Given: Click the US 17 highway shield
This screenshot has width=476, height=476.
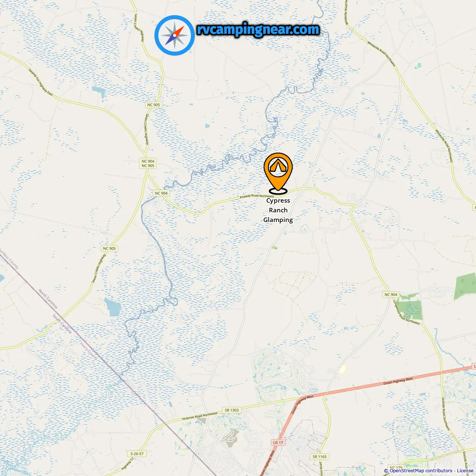Looking at the screenshot, I should pos(278,443).
